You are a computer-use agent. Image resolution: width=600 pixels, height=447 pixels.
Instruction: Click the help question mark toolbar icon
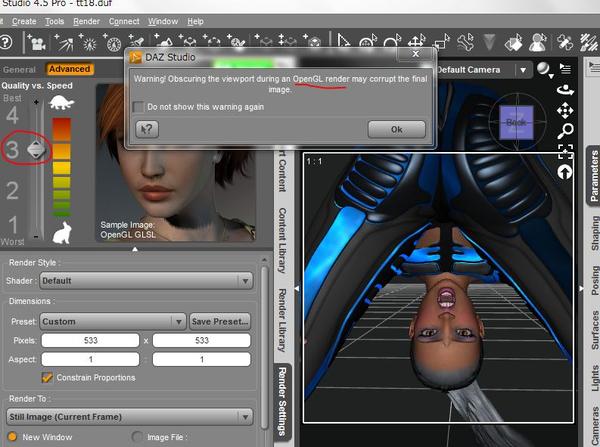(7, 43)
